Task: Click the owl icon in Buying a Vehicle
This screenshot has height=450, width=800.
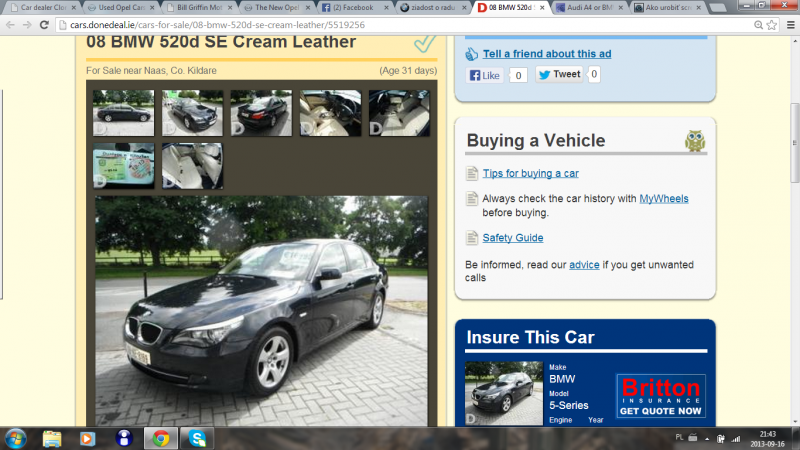Action: [695, 140]
